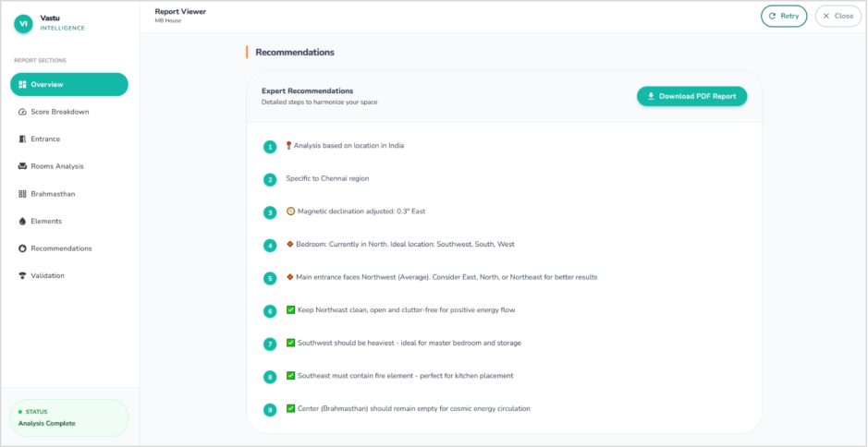This screenshot has height=447, width=868.
Task: Click the Overview grid icon in sidebar
Action: coord(22,85)
